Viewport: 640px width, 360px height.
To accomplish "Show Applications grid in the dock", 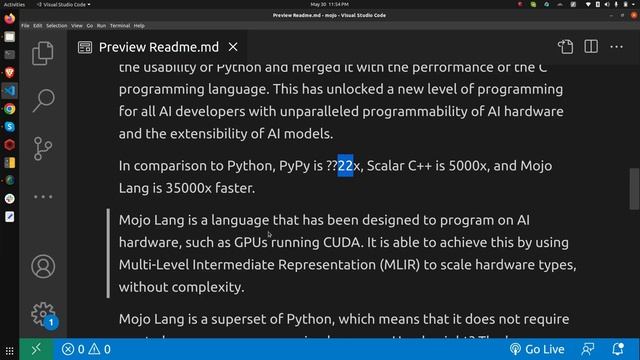I will coord(9,351).
